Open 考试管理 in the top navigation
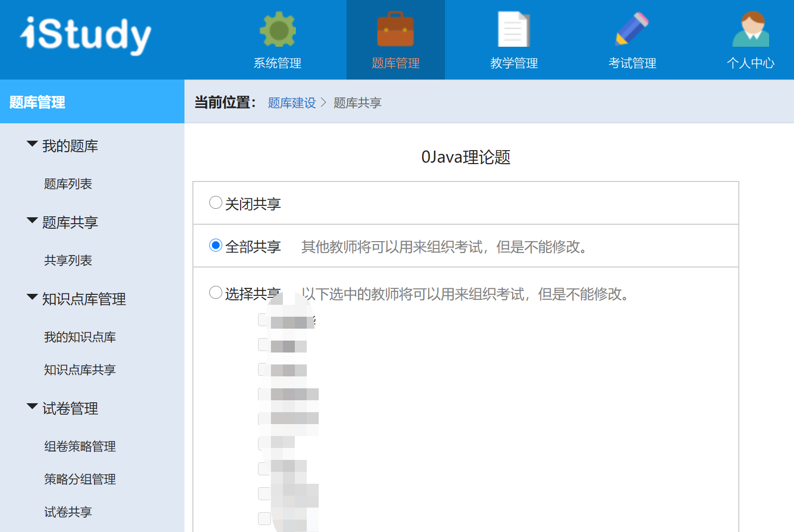Image resolution: width=794 pixels, height=532 pixels. 632,63
